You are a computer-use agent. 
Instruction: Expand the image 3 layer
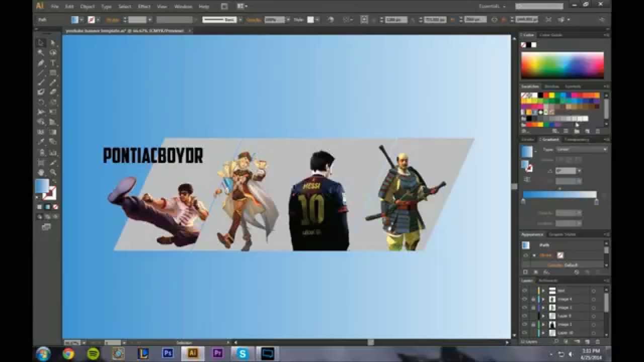pyautogui.click(x=543, y=324)
